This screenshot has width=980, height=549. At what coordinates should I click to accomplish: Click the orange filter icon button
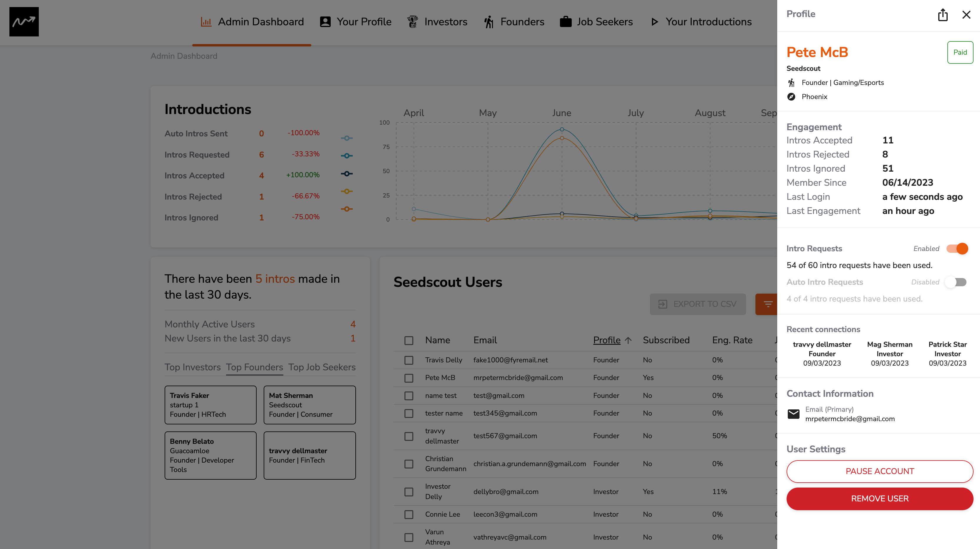(x=767, y=304)
